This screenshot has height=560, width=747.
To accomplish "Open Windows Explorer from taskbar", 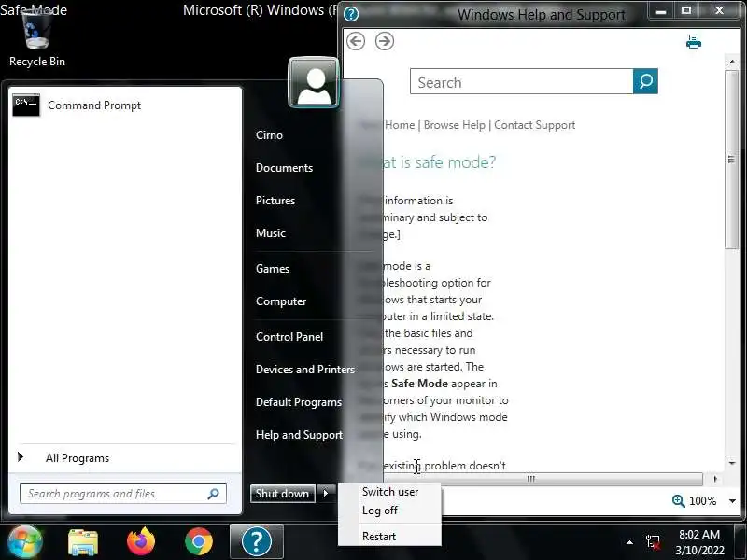I will point(83,542).
